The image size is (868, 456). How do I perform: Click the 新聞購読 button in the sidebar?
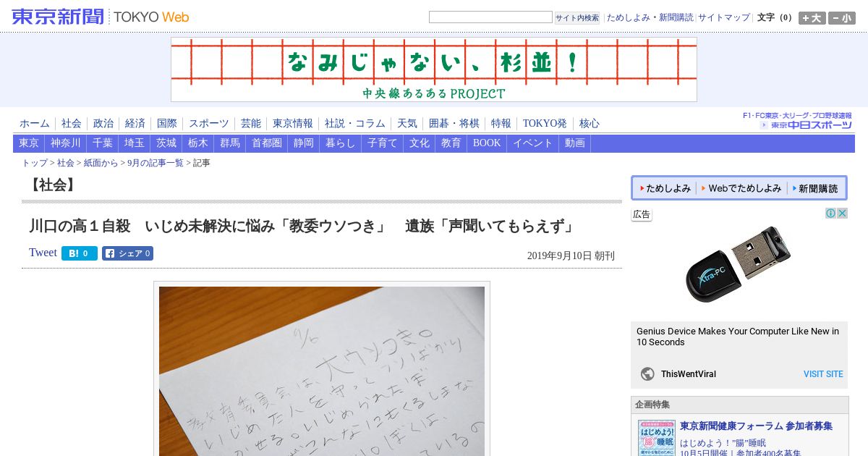coord(815,188)
